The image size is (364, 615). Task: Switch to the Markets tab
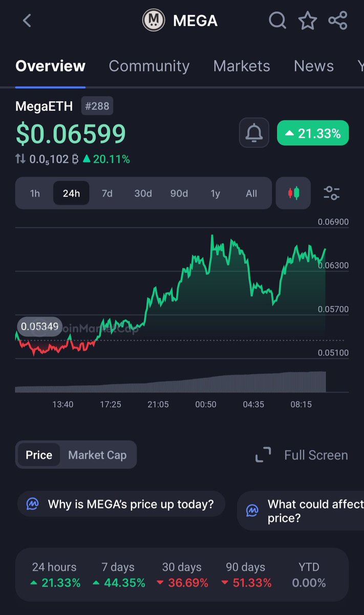(242, 66)
